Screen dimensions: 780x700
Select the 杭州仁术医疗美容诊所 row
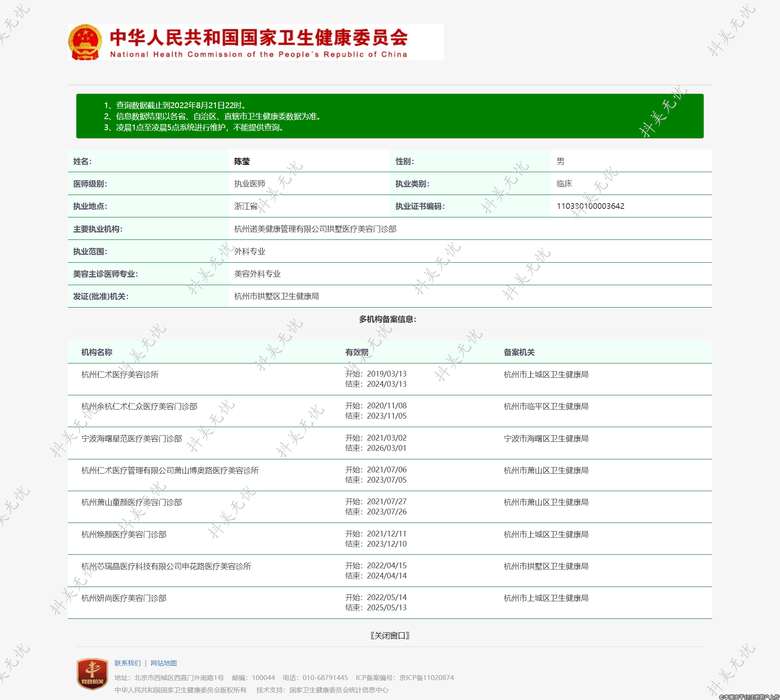(x=120, y=375)
